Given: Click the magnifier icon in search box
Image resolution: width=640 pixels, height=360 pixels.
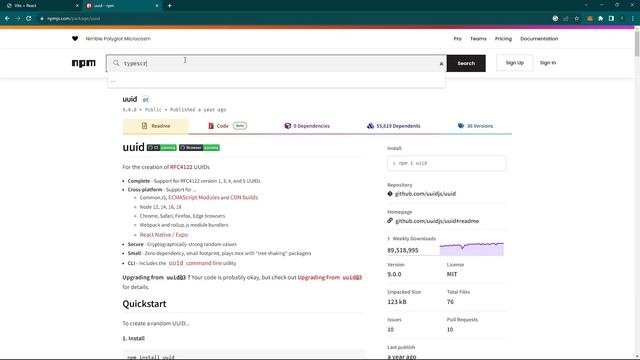Looking at the screenshot, I should coord(116,63).
